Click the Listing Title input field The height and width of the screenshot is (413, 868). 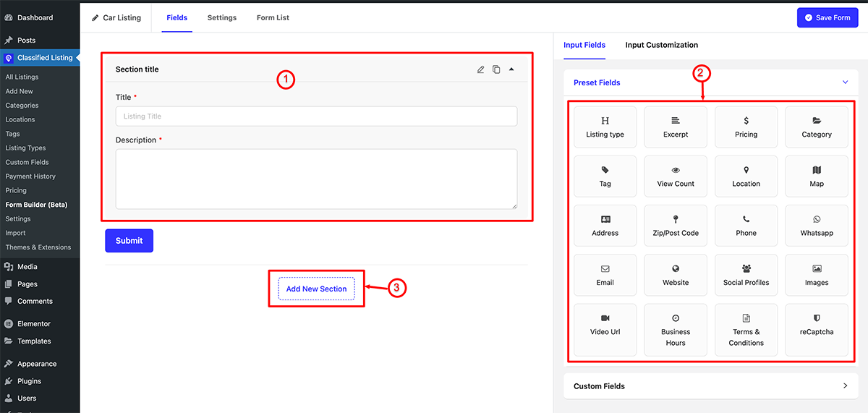316,116
